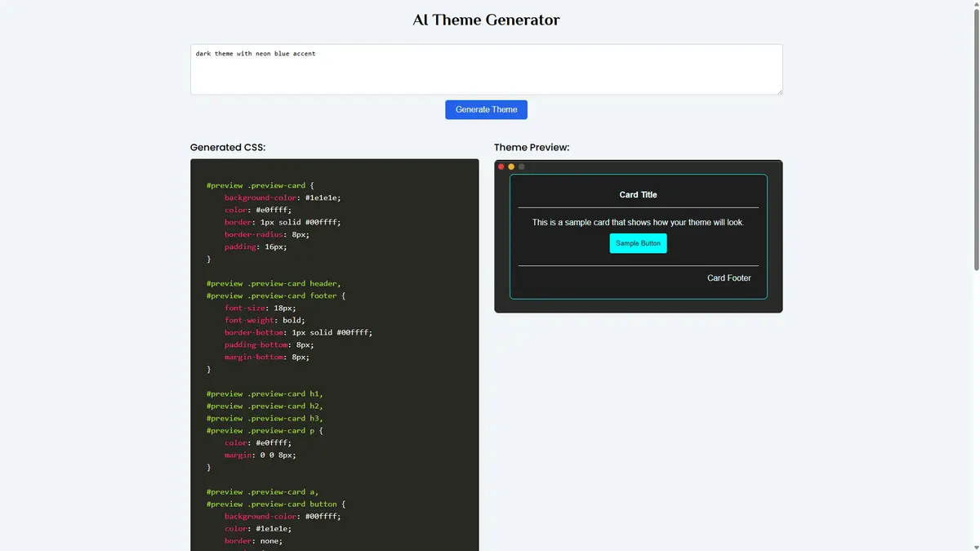The image size is (980, 551).
Task: Click the font-weight bold declaration in the CSS
Action: (x=263, y=320)
